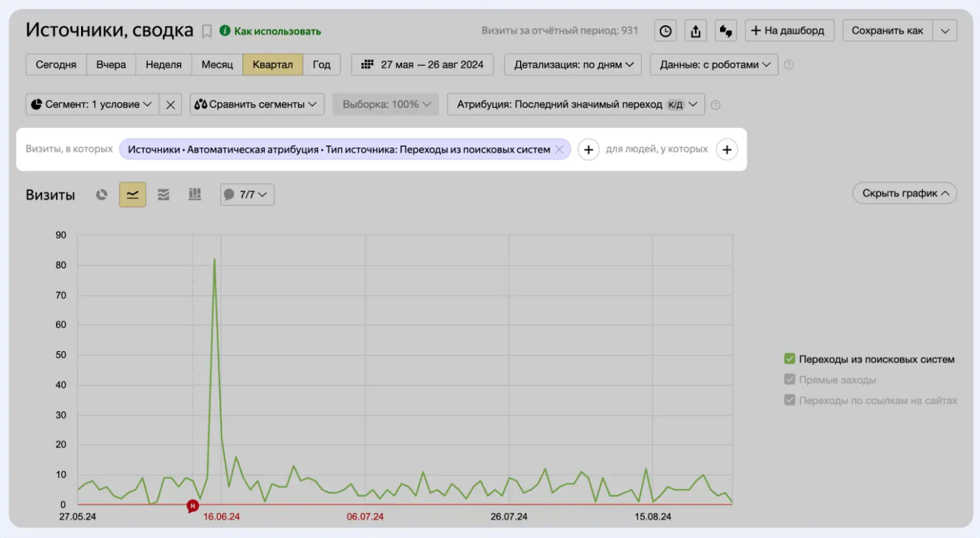Open the 'Данные: с роботами' dropdown

click(714, 64)
